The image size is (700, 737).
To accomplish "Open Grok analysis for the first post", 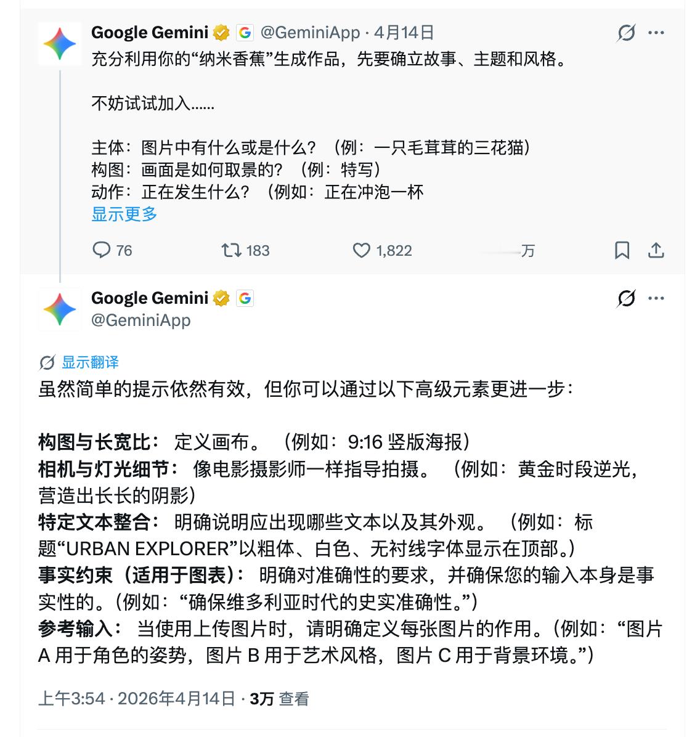I will [624, 35].
